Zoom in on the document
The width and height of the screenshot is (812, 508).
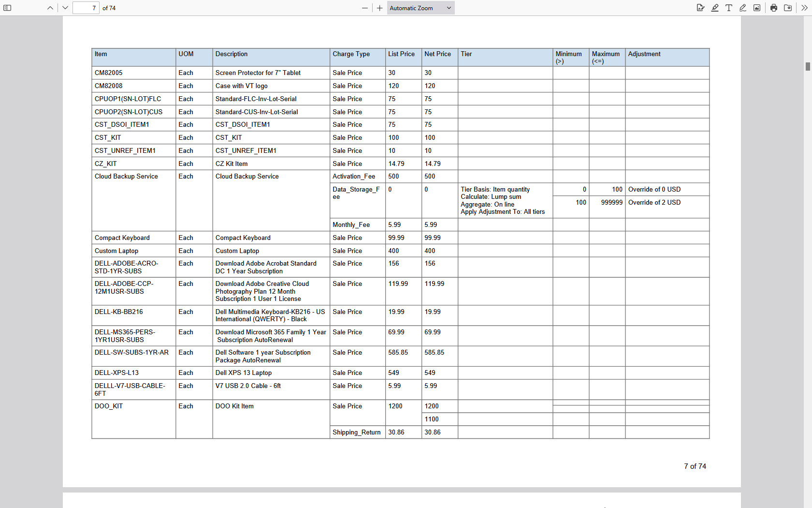point(379,8)
